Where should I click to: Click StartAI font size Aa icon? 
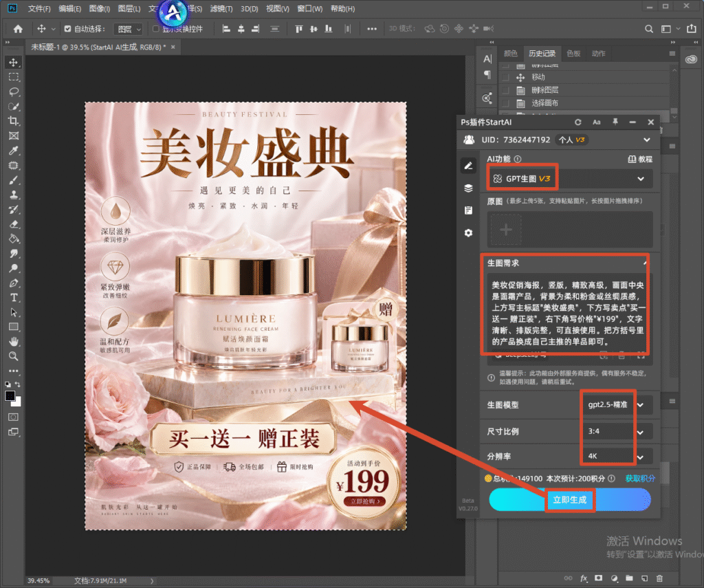tap(597, 122)
